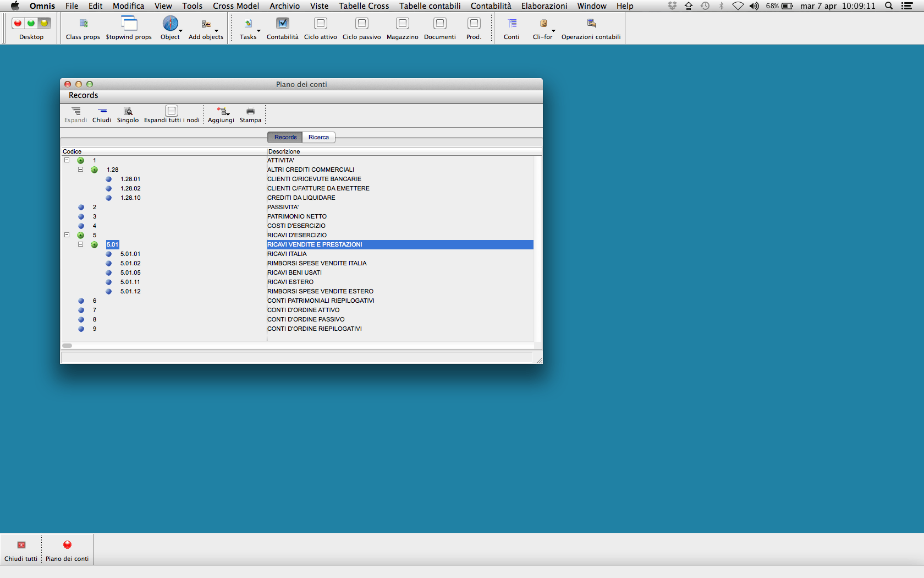Click Chiudi tutti button in bottom bar
The width and height of the screenshot is (924, 578).
(x=21, y=549)
